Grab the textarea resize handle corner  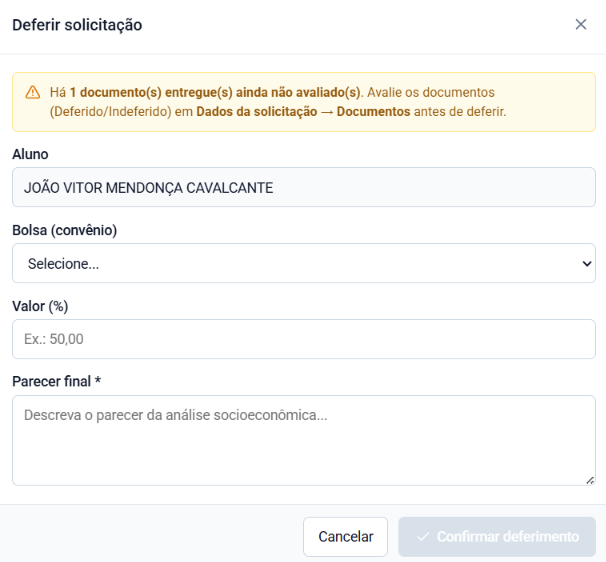click(x=590, y=480)
